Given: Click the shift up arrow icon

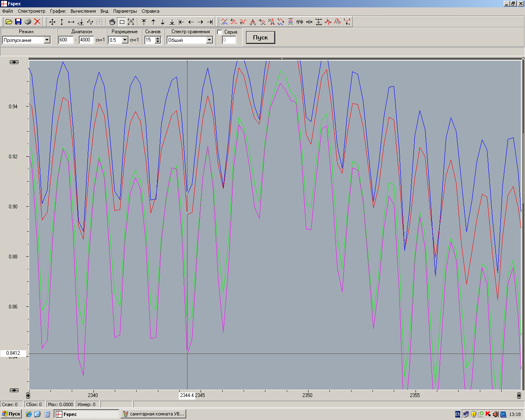Looking at the screenshot, I should click(153, 22).
